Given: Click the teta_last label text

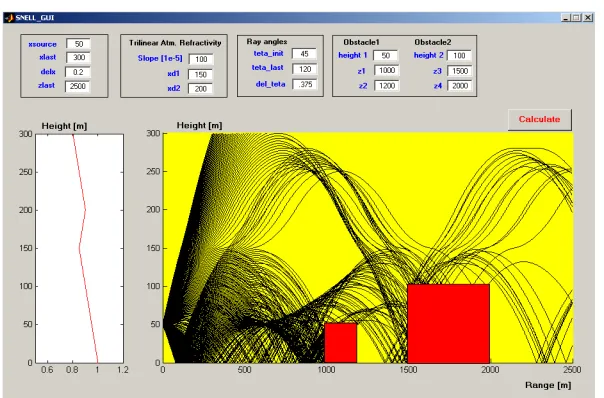Looking at the screenshot, I should [x=268, y=68].
